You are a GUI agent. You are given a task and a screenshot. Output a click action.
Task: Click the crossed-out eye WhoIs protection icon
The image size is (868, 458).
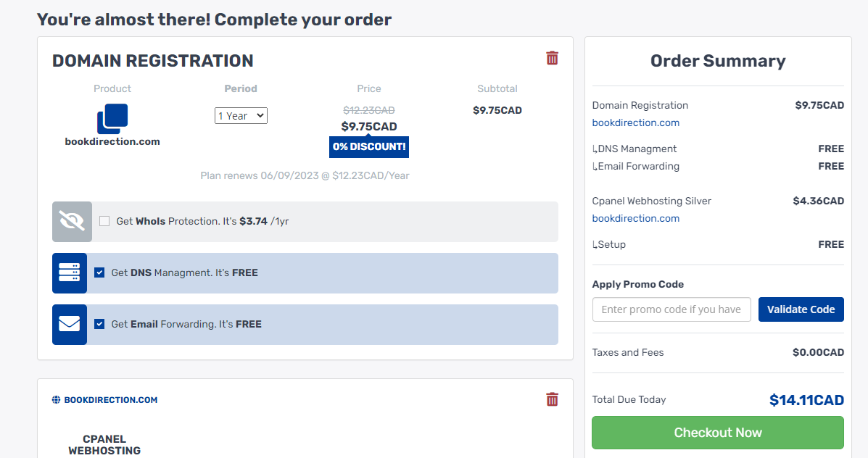coord(71,221)
